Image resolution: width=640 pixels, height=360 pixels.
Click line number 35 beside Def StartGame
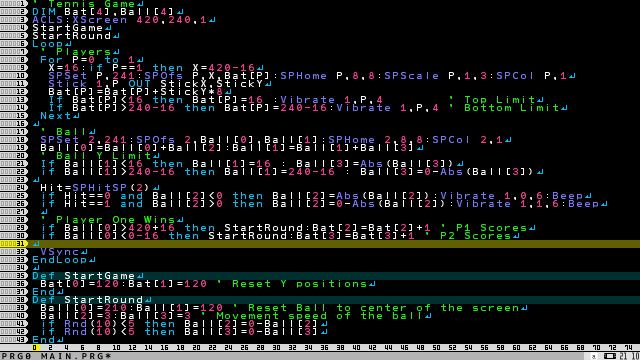click(13, 276)
